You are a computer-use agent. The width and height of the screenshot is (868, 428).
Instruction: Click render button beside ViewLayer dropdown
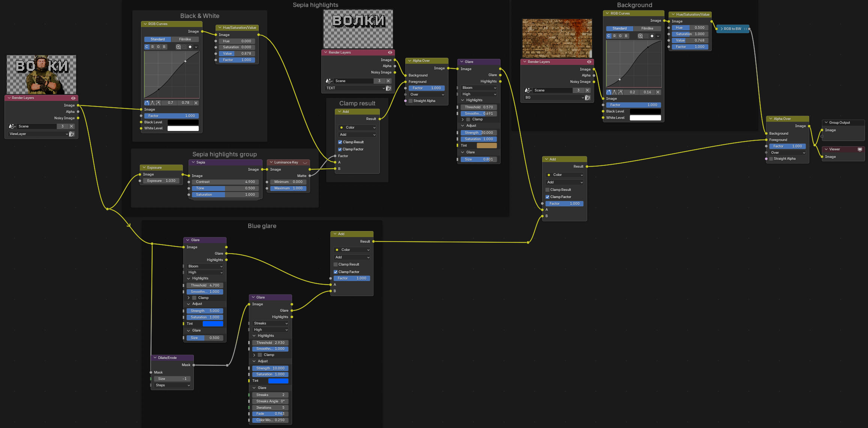pyautogui.click(x=72, y=134)
